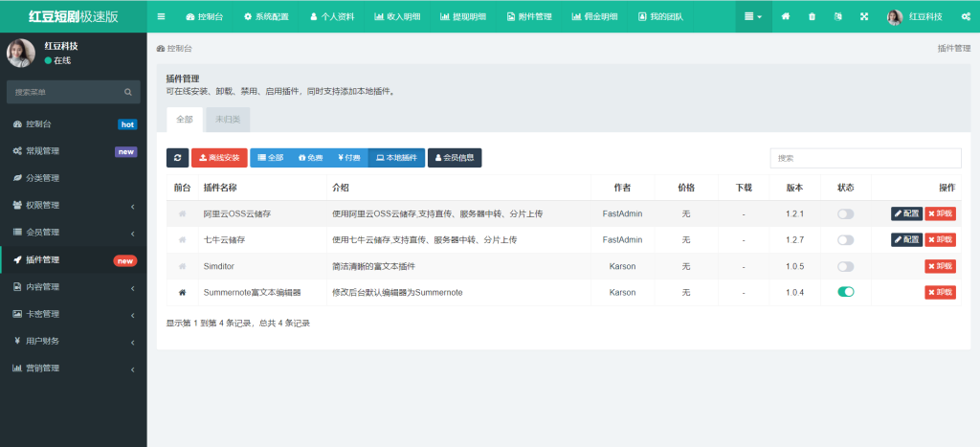Click the chart icon beside 营销管理
The image size is (980, 447).
pos(17,369)
